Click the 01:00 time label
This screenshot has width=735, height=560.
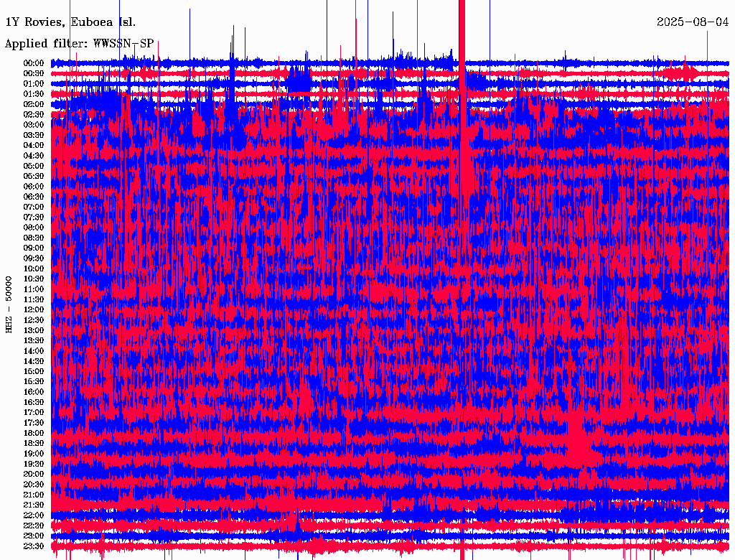pyautogui.click(x=34, y=83)
